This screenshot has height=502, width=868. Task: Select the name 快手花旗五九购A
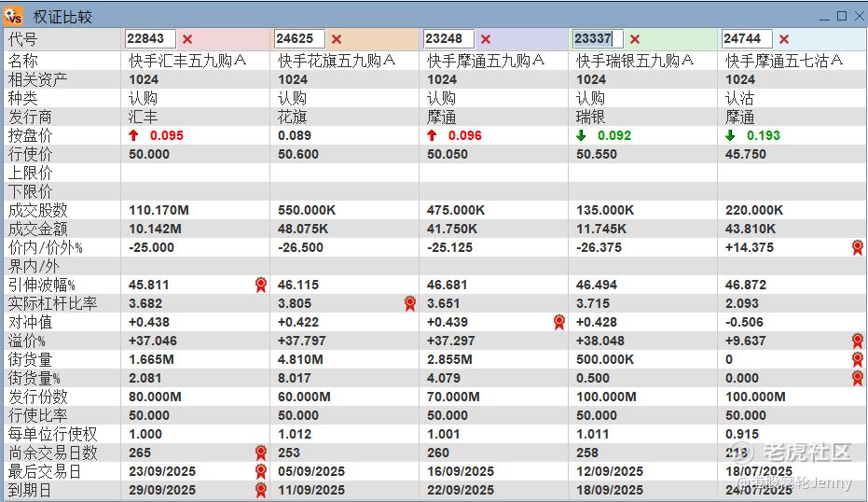(337, 61)
